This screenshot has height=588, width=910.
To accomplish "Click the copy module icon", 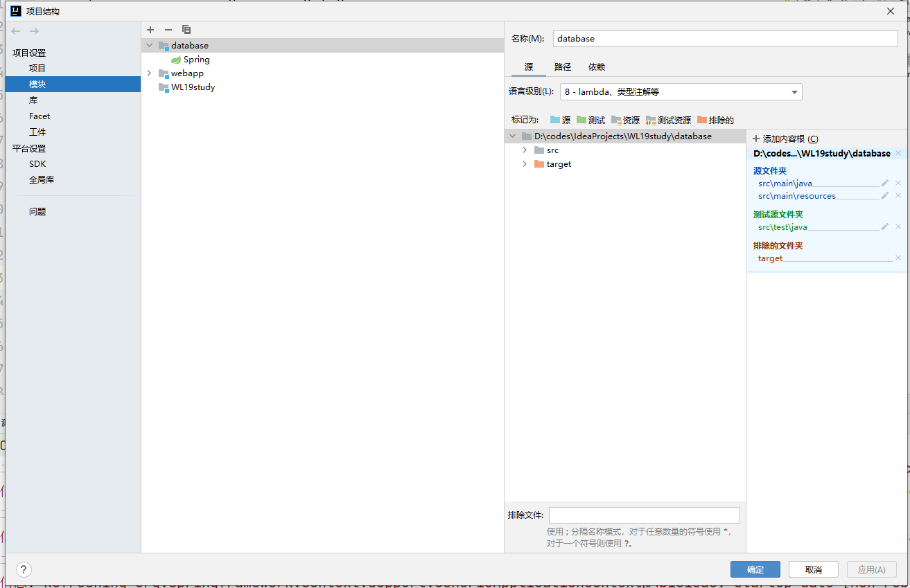I will pyautogui.click(x=186, y=30).
